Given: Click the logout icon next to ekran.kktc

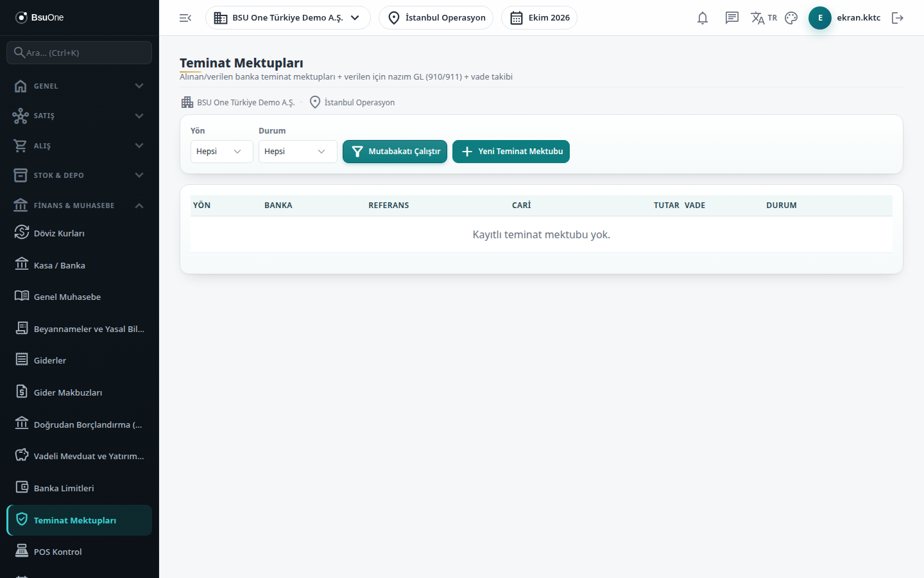Looking at the screenshot, I should coord(898,18).
